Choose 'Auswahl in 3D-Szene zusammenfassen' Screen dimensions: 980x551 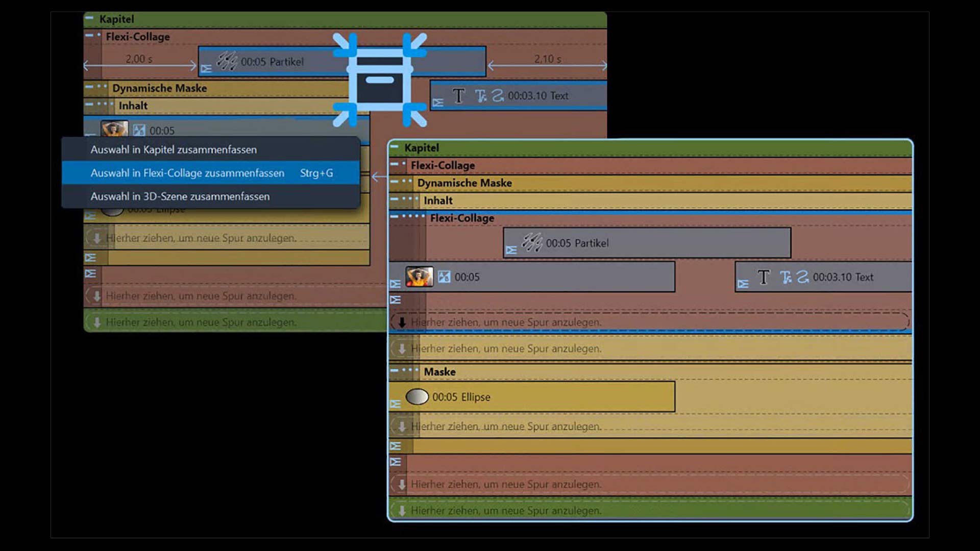pyautogui.click(x=180, y=196)
